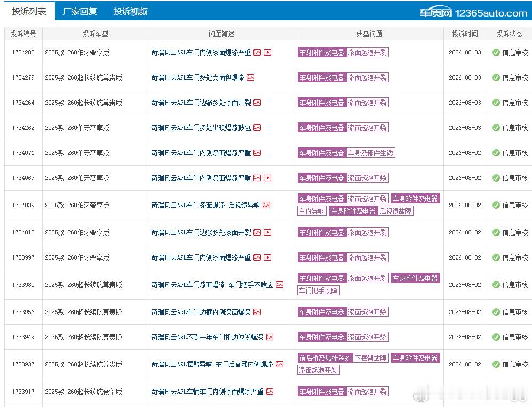Click the 车质网 12365auto.com logo
This screenshot has width=532, height=407.
pos(473,12)
